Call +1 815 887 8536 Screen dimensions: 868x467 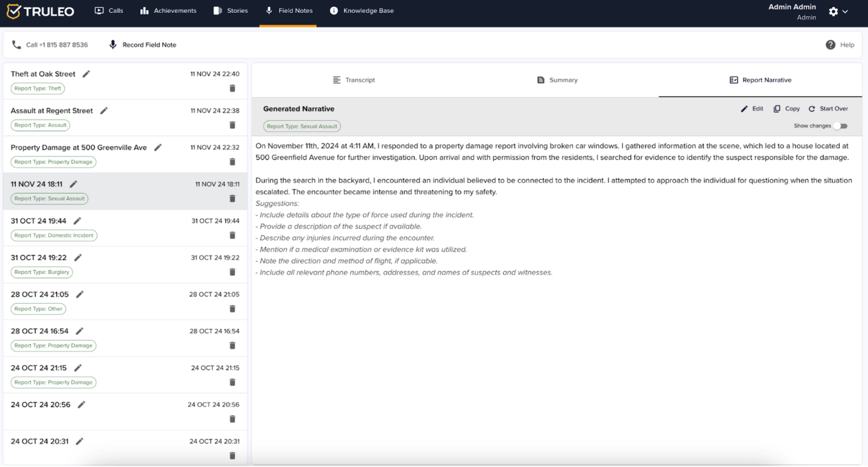click(x=50, y=45)
